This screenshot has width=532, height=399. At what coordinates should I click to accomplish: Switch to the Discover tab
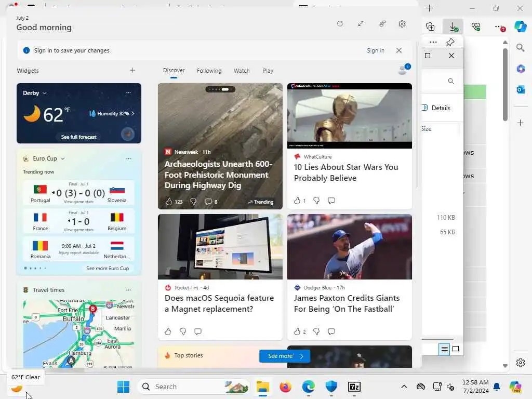[174, 70]
